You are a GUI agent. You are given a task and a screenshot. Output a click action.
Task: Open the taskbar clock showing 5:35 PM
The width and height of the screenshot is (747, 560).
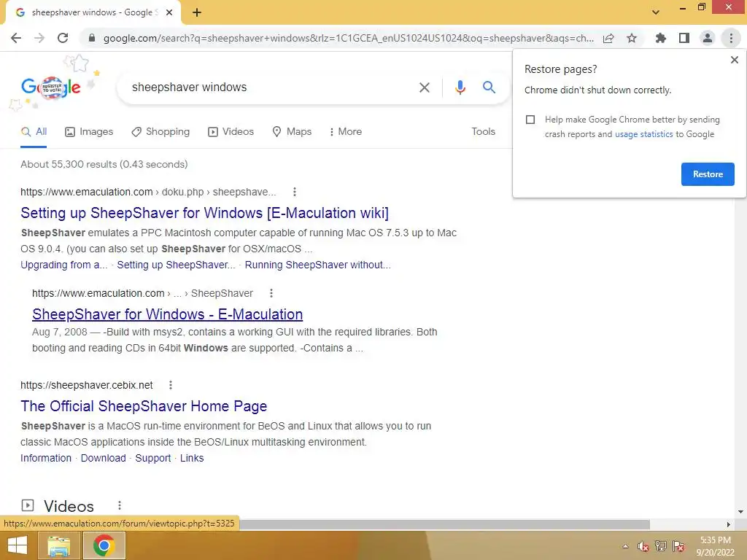(715, 546)
